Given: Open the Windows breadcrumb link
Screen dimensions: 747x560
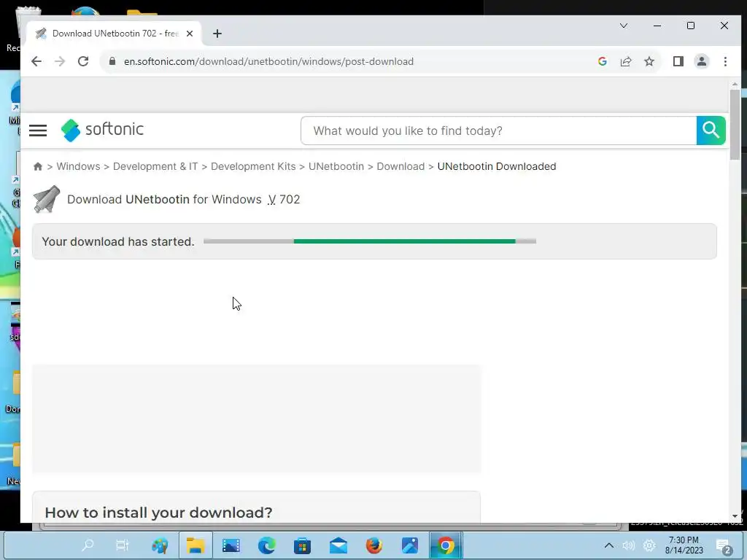Looking at the screenshot, I should tap(78, 166).
